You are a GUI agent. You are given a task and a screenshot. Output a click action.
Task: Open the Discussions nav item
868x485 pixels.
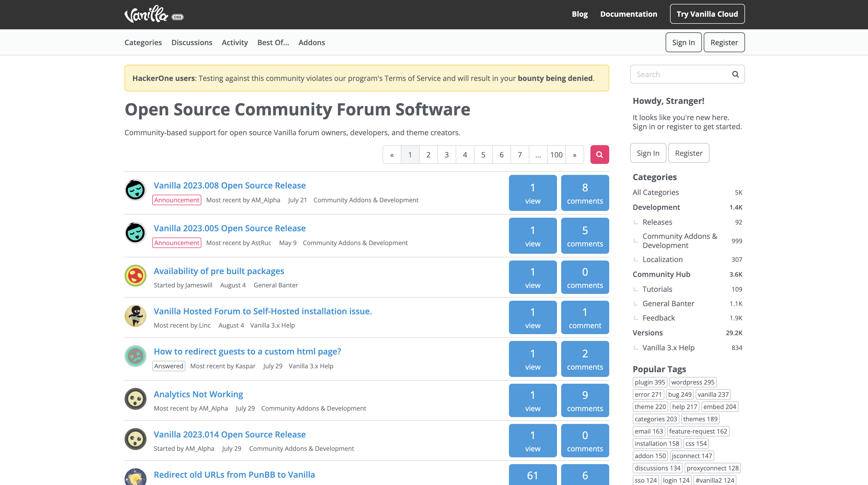(192, 43)
